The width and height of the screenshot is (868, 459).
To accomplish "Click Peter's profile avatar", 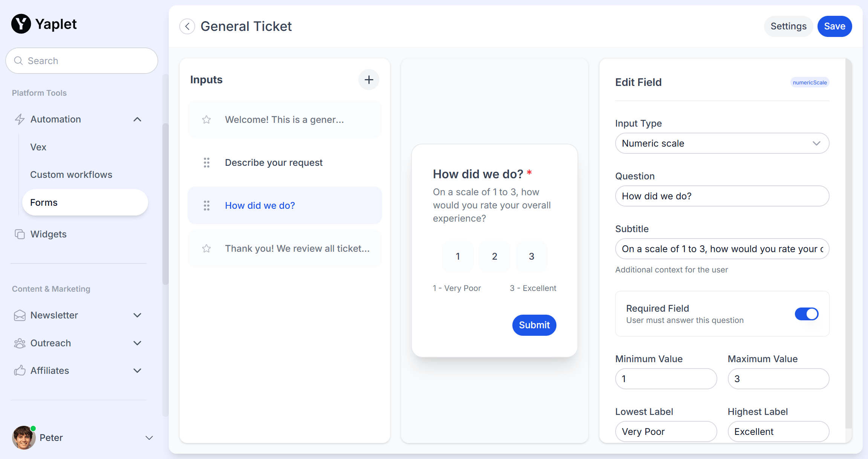I will 24,438.
